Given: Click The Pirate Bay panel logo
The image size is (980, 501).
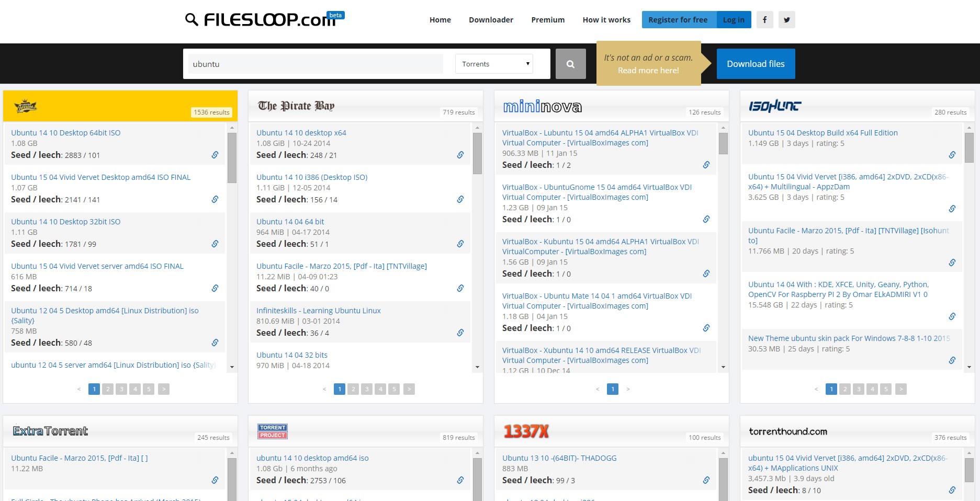Looking at the screenshot, I should tap(296, 106).
